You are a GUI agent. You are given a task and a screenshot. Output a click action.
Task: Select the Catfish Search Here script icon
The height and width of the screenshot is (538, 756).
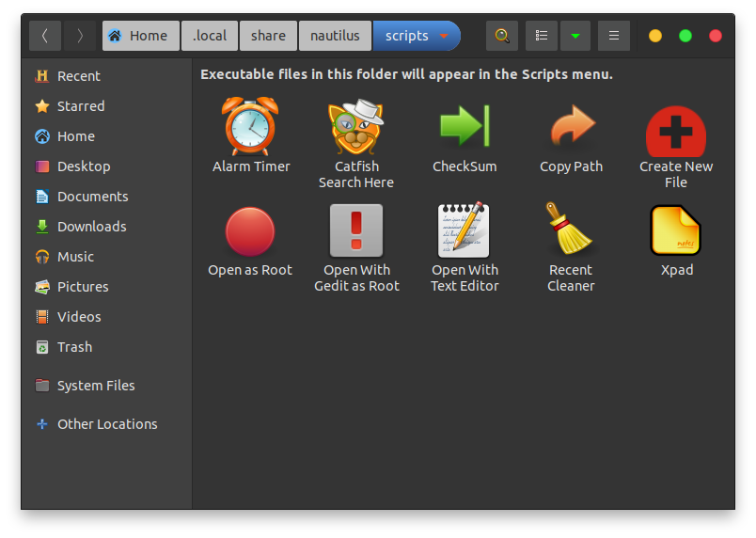click(x=355, y=127)
